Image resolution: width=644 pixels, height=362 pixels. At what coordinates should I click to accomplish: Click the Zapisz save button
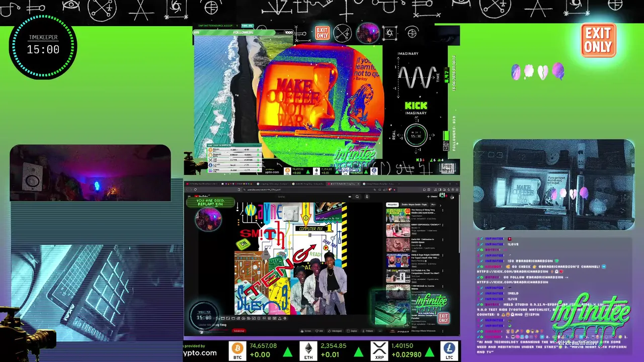click(352, 331)
